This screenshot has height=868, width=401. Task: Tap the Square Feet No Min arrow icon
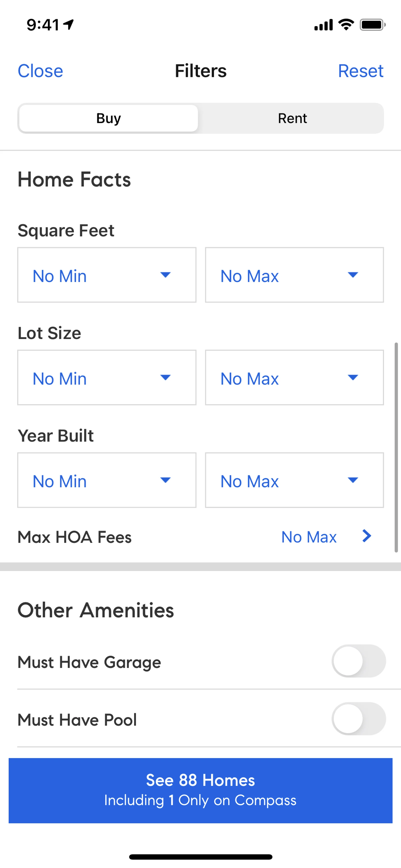pos(165,275)
